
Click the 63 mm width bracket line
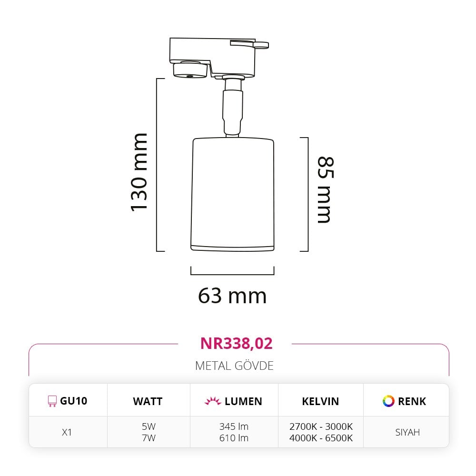point(233,271)
